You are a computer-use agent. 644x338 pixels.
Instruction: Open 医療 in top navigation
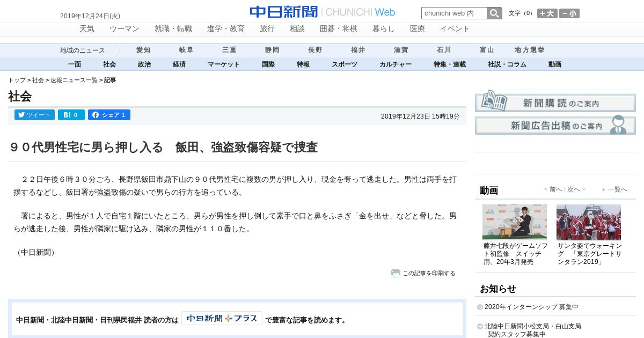pos(418,29)
